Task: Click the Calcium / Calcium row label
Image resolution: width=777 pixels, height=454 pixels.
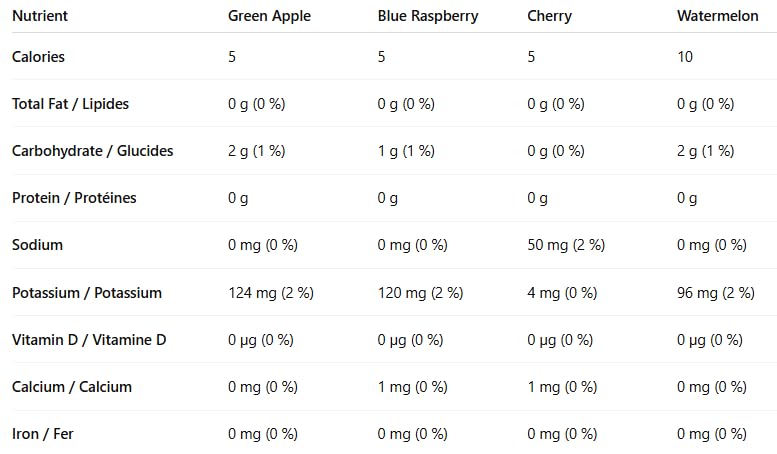Action: pos(72,387)
